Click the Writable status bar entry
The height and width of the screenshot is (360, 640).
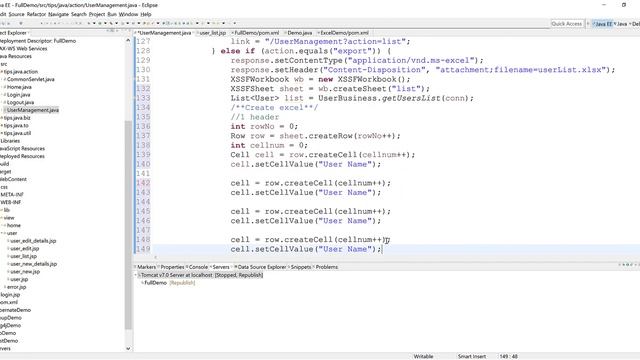click(423, 356)
